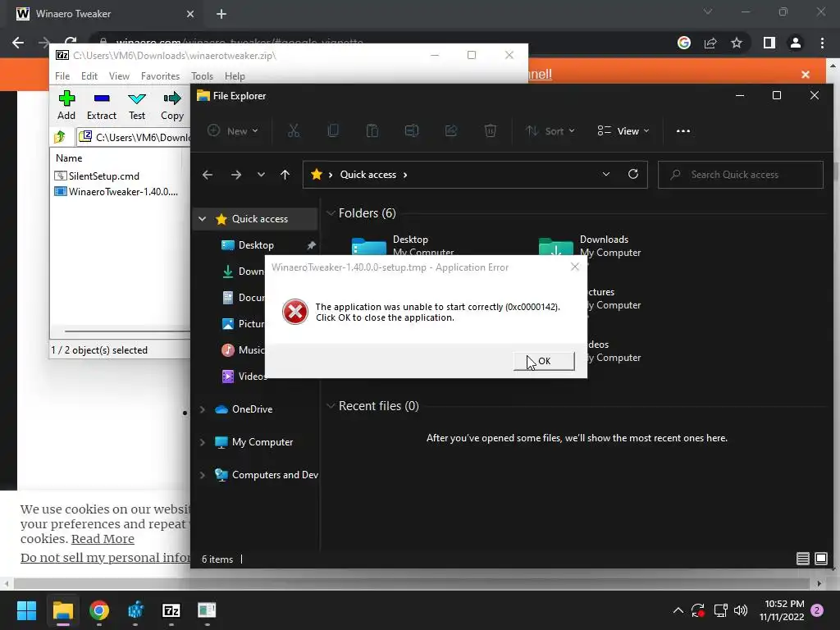Open the Favorites menu in 7-Zip
840x630 pixels.
point(160,76)
